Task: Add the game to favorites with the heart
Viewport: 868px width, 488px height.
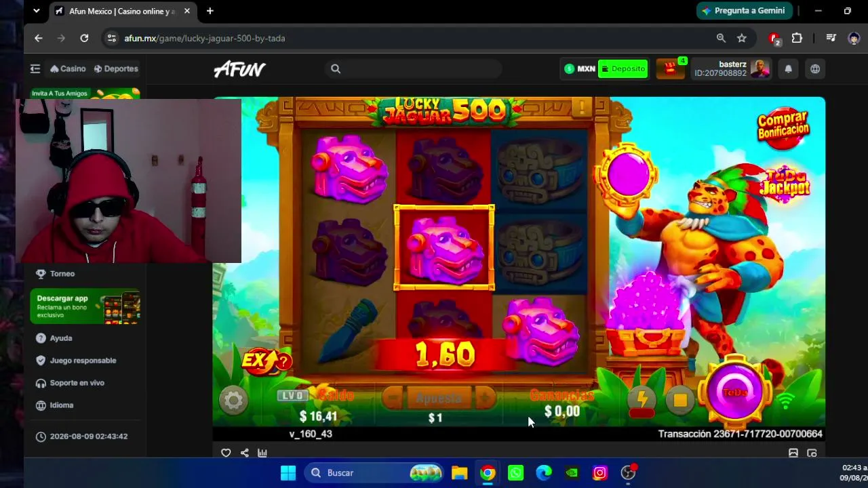Action: (x=226, y=453)
